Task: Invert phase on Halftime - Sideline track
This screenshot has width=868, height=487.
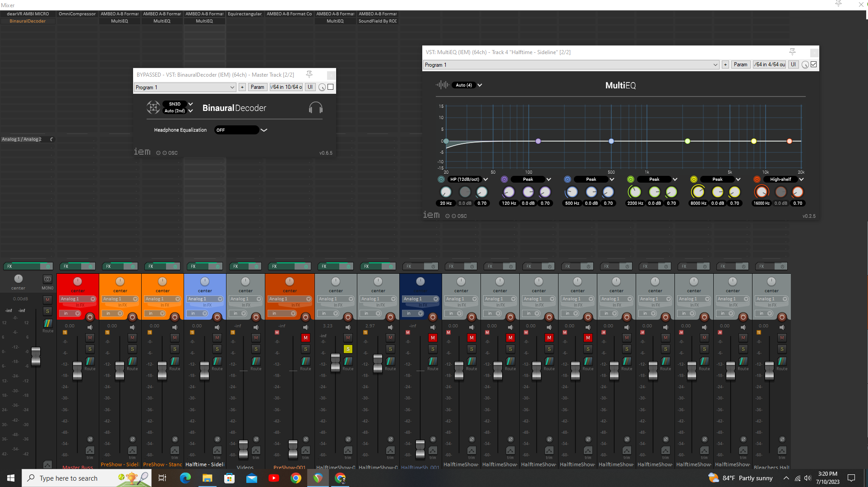Action: 217,439
